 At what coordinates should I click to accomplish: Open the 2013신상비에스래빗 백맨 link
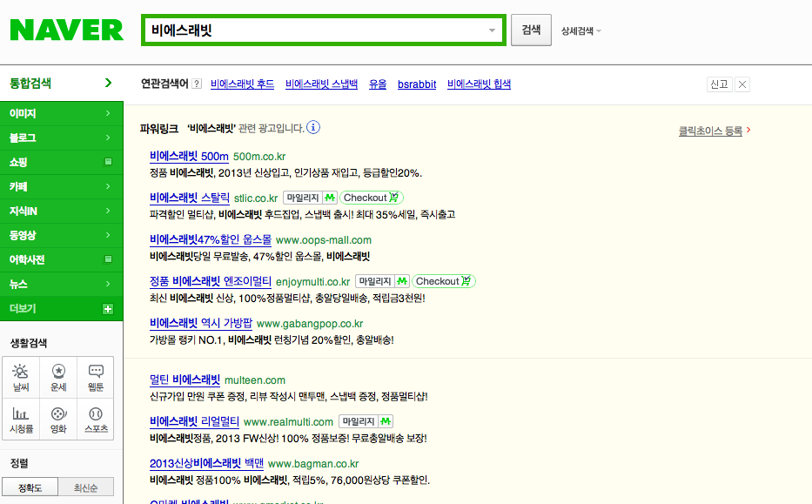[x=206, y=463]
